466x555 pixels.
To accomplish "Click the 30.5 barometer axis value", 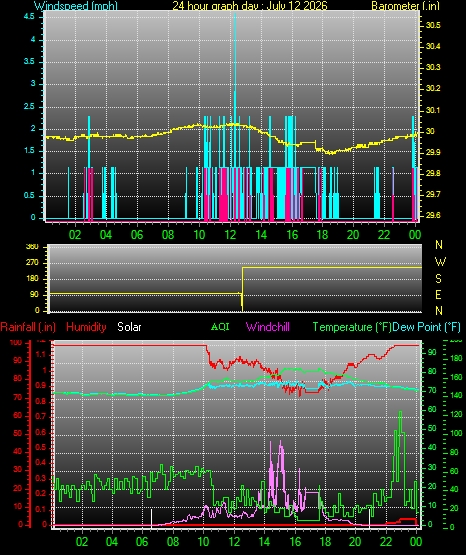I will pos(433,25).
